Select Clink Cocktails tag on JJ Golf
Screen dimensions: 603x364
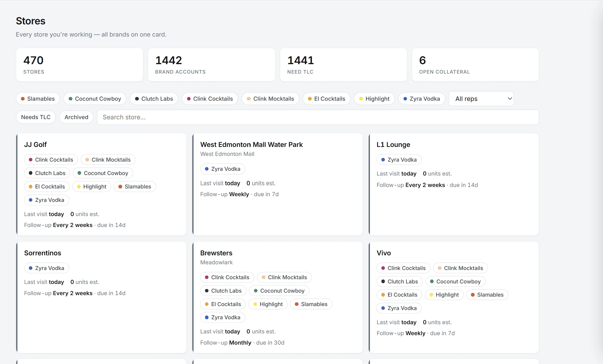(51, 160)
